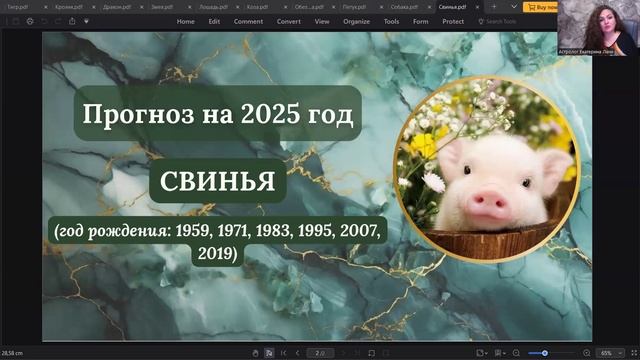Viewport: 640px width, 360px height.
Task: Open the Edit menu
Action: (x=214, y=22)
